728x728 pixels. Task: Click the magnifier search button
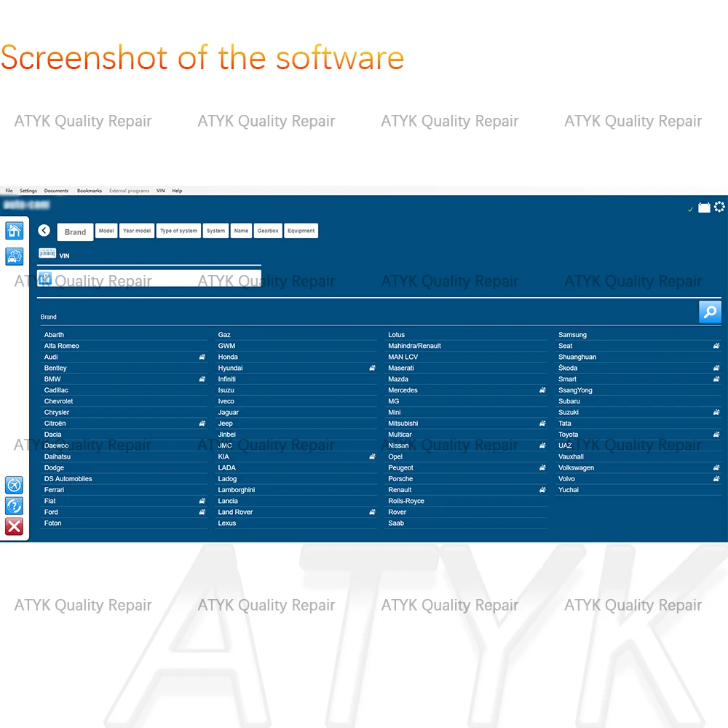(710, 312)
